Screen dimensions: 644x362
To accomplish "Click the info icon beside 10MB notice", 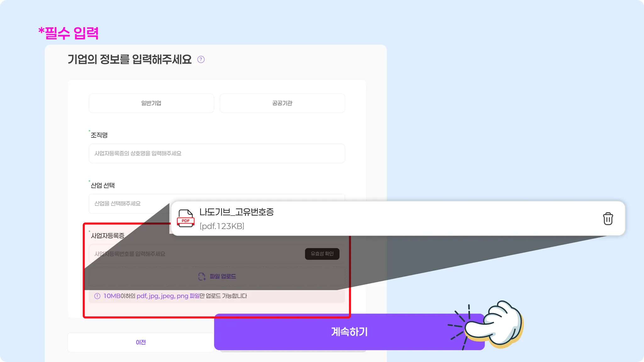I will (x=97, y=296).
